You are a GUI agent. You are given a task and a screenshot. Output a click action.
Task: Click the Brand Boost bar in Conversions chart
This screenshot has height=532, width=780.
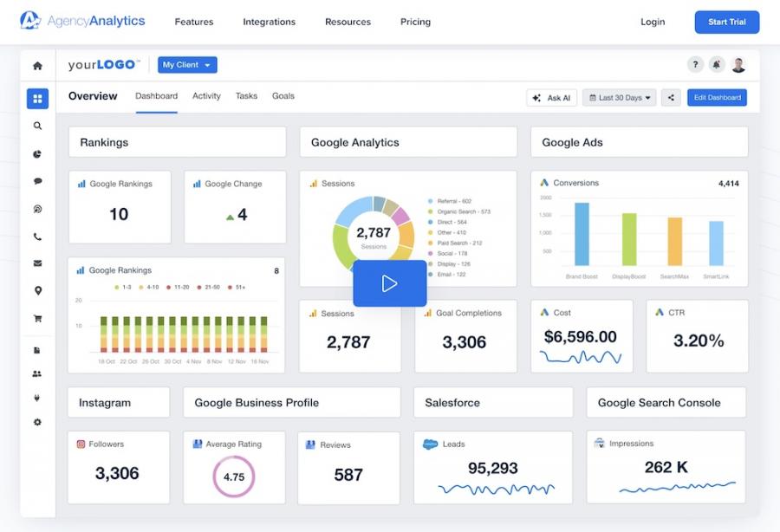(x=582, y=234)
